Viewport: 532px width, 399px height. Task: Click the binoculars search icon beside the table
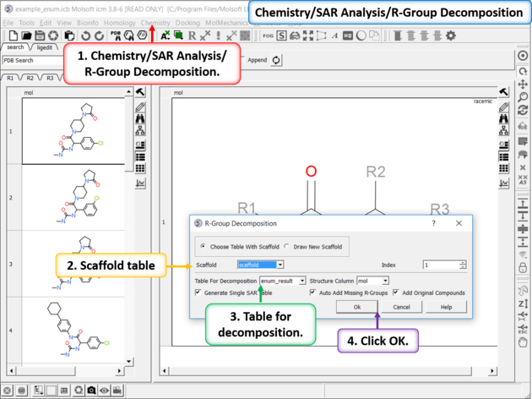coord(139,118)
